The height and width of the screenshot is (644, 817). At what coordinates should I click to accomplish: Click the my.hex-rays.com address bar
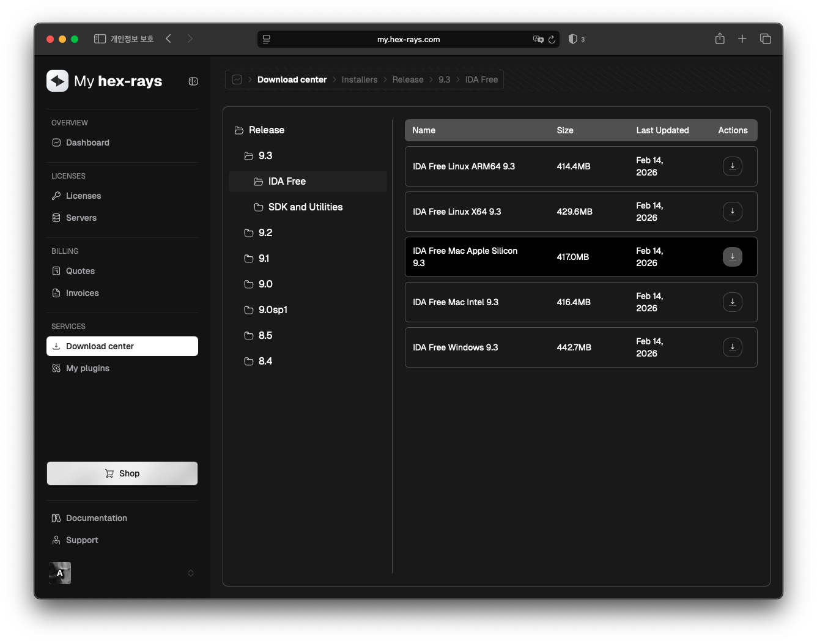pyautogui.click(x=408, y=39)
